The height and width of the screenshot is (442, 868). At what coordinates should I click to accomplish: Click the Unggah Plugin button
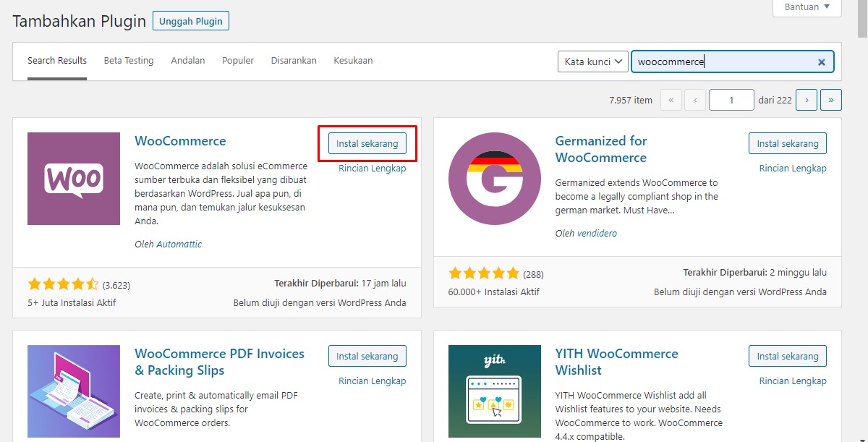[191, 21]
